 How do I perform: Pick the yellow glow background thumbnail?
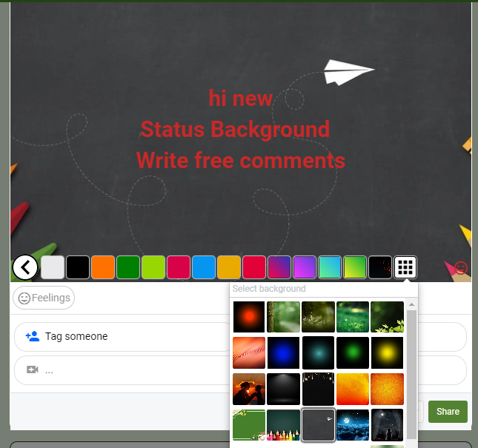point(388,352)
